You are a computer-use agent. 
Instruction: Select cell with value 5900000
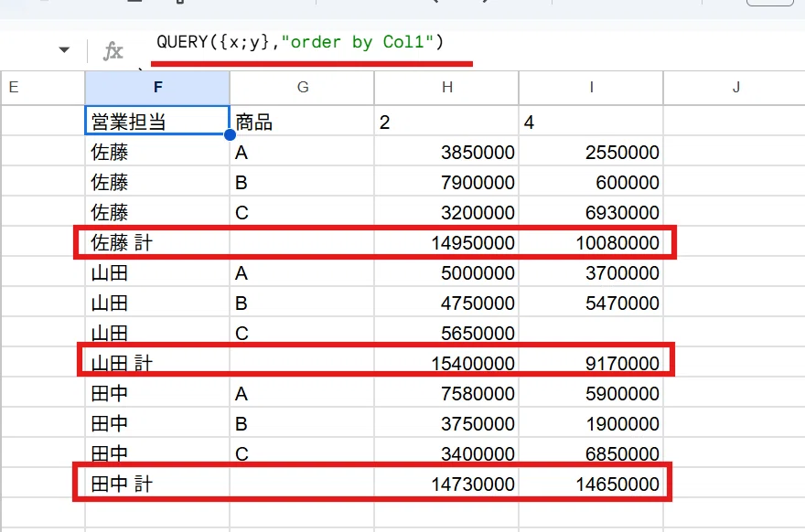pos(591,392)
